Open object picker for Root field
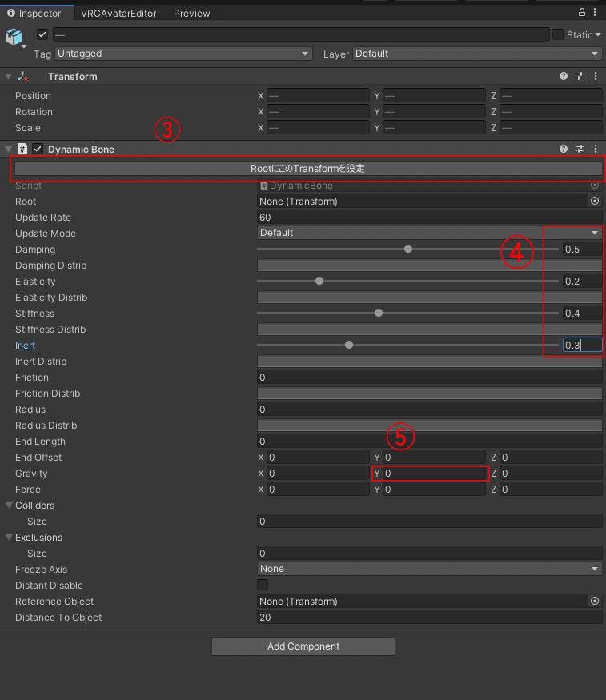606x700 pixels. pyautogui.click(x=594, y=201)
